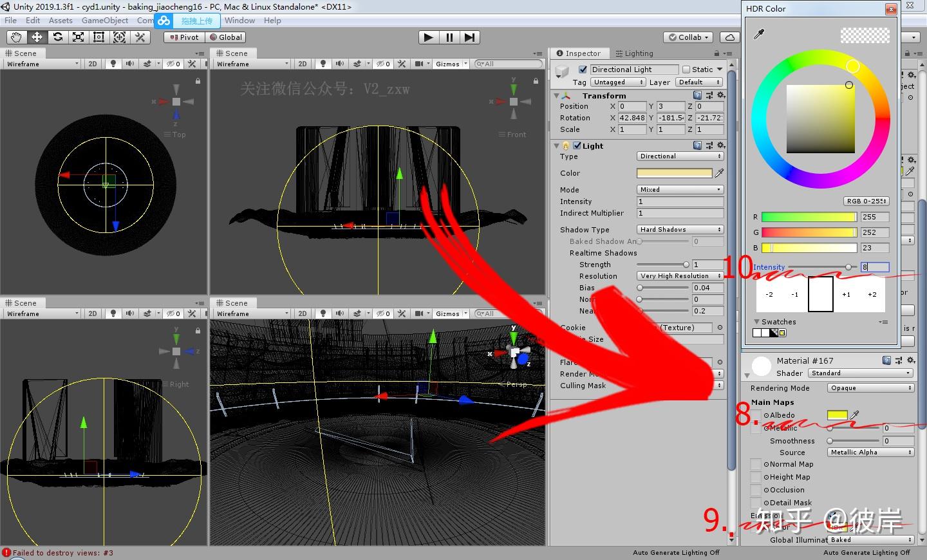This screenshot has height=560, width=927.
Task: Toggle 2D mode in bottom-left Scene view
Action: point(93,313)
